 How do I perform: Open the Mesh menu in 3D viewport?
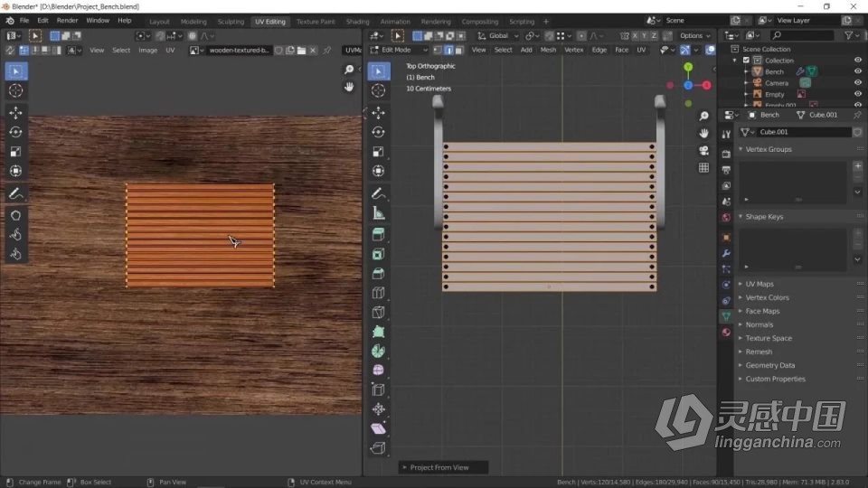(x=548, y=50)
